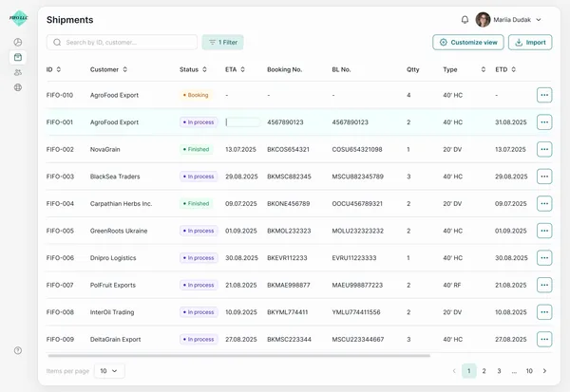The width and height of the screenshot is (570, 392).
Task: Open actions menu for FIFO-010 row
Action: [x=544, y=95]
